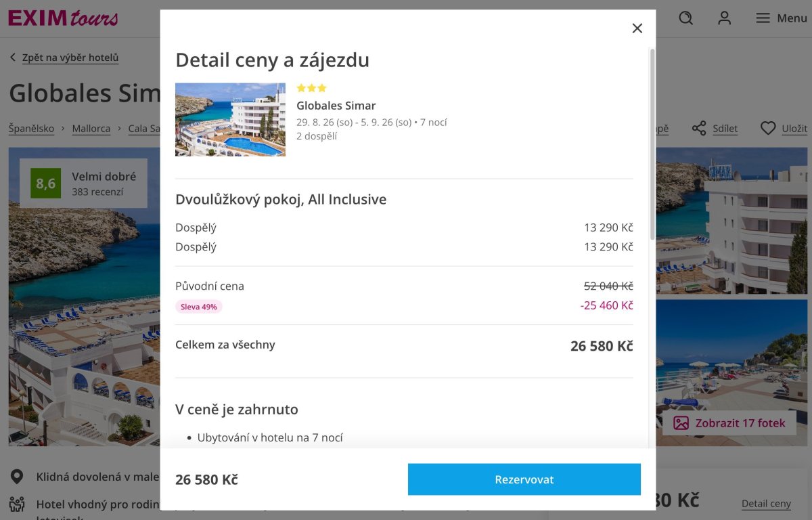This screenshot has height=520, width=812.
Task: Click the photo gallery icon on Zobrazit 17 fotek
Action: point(681,423)
